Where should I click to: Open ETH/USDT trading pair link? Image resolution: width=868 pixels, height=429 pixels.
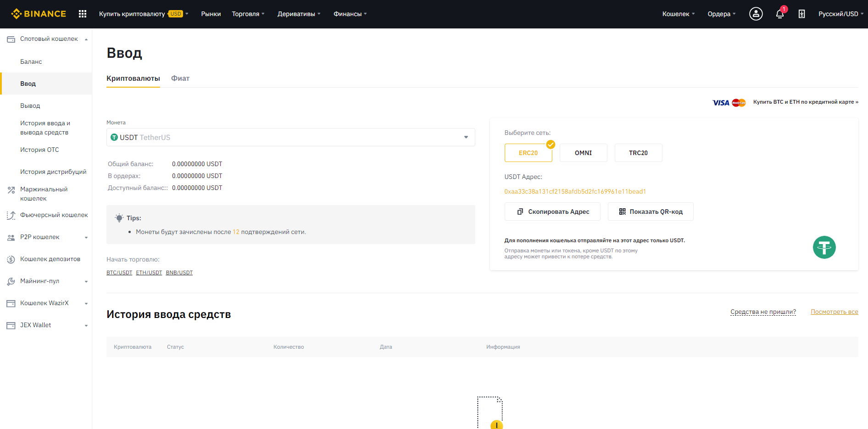click(149, 273)
